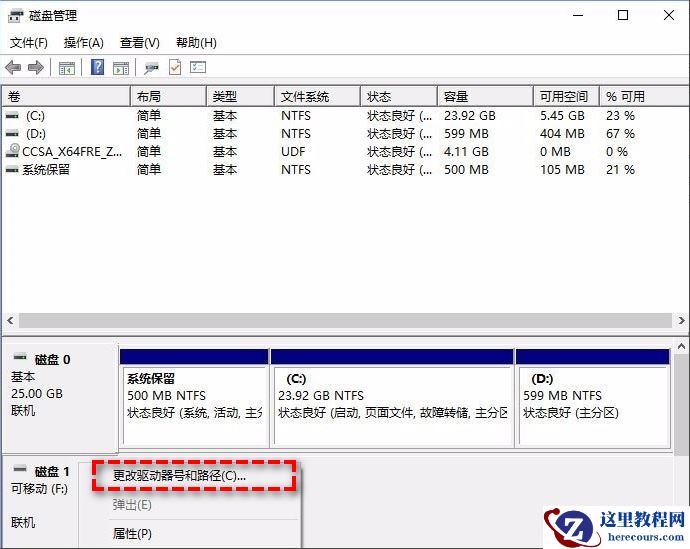Click the disk pane vertical scrollbar up arrow
690x549 pixels.
point(681,347)
